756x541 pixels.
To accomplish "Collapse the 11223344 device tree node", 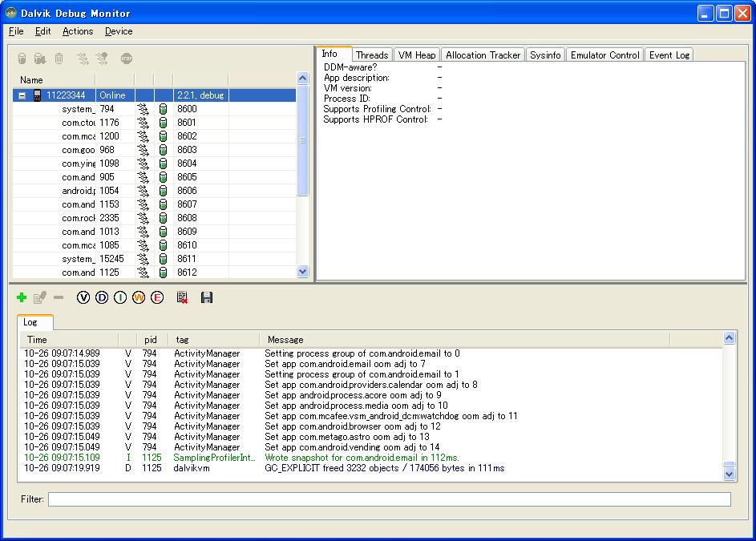I will [x=22, y=95].
